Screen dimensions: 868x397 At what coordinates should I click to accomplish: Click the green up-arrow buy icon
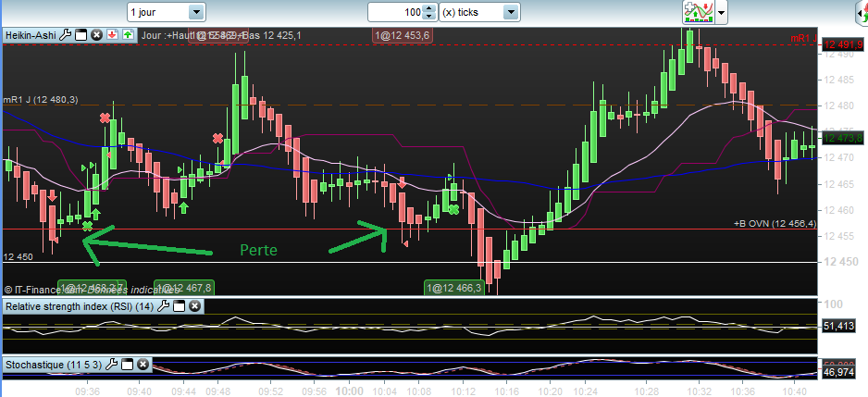tap(128, 35)
